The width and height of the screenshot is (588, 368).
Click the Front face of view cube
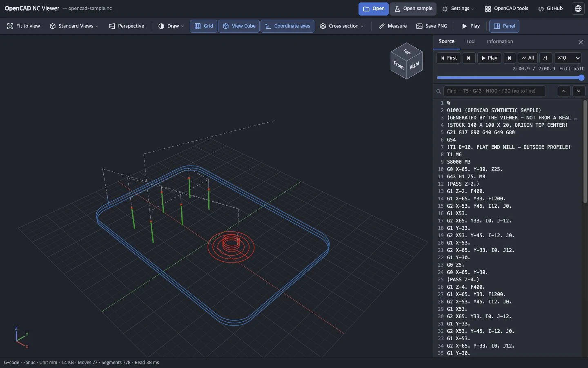click(399, 65)
